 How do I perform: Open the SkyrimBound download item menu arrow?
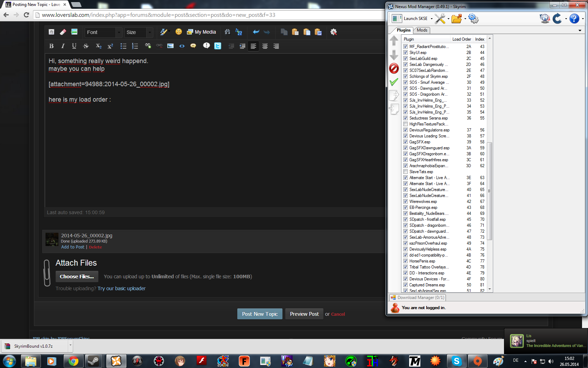pyautogui.click(x=70, y=346)
